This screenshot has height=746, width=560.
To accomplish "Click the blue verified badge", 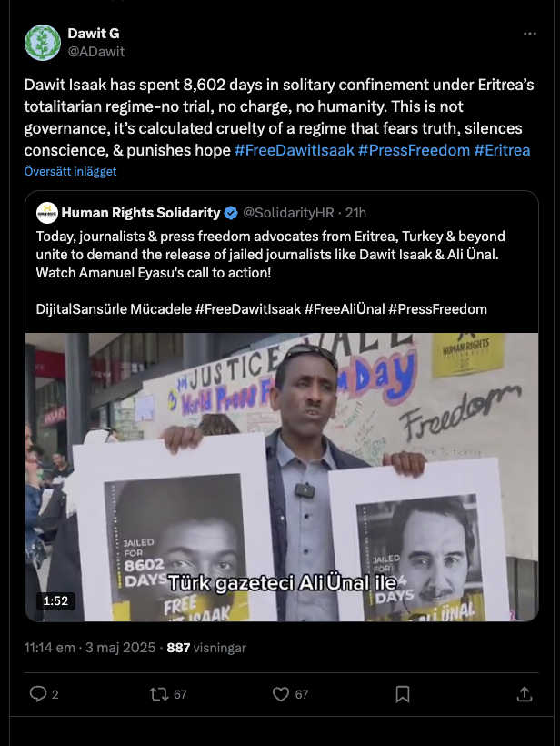I will click(x=231, y=213).
